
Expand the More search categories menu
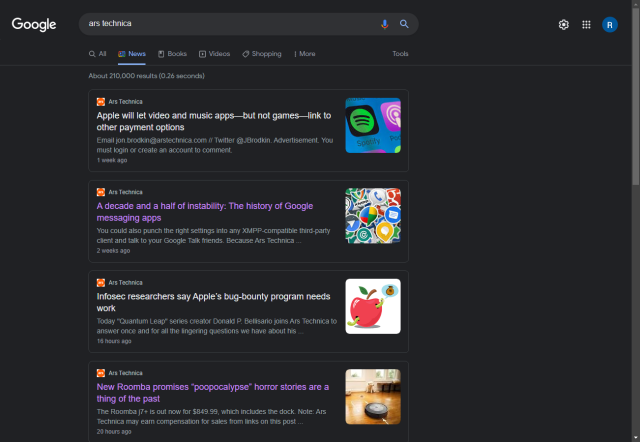304,54
